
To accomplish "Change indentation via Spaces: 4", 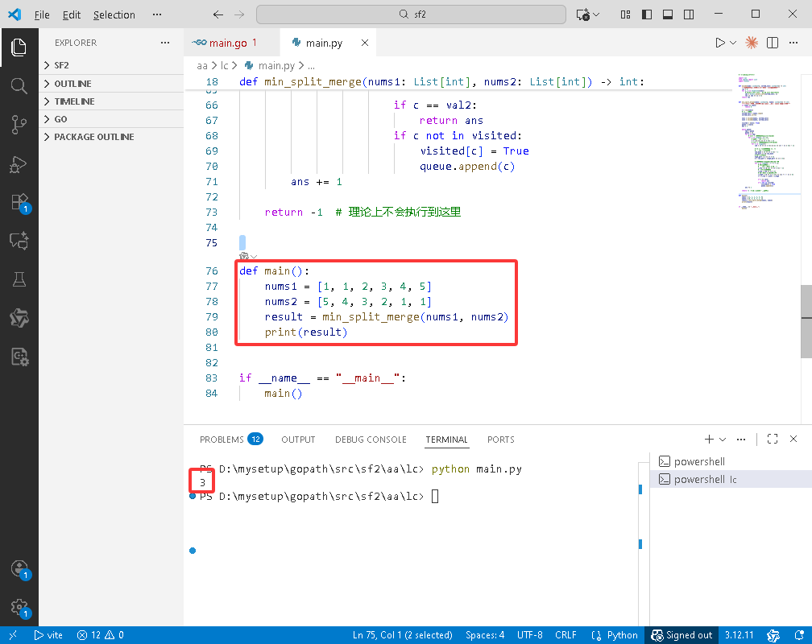I will coord(485,635).
